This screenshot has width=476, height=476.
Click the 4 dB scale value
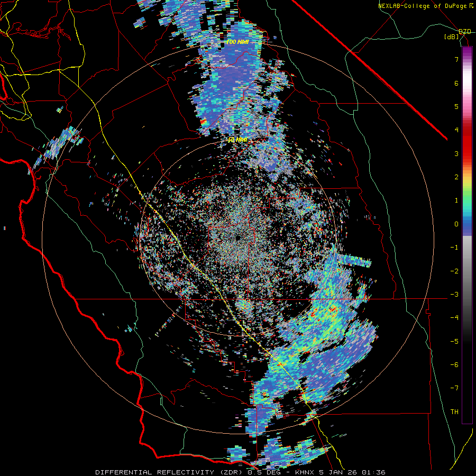[x=456, y=130]
